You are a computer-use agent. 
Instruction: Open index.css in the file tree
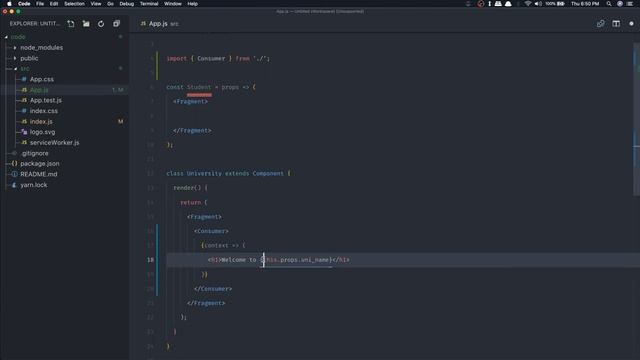click(43, 111)
